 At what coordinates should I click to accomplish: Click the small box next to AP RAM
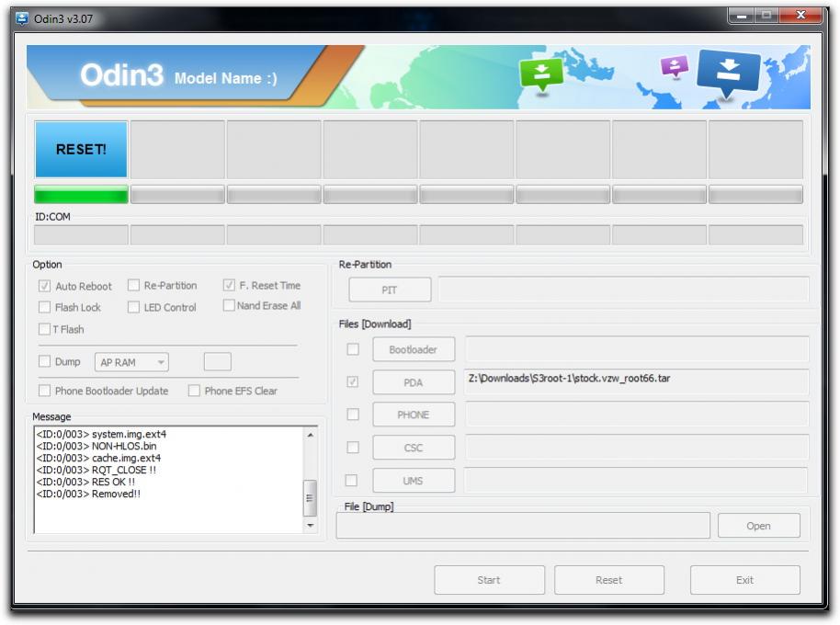218,361
